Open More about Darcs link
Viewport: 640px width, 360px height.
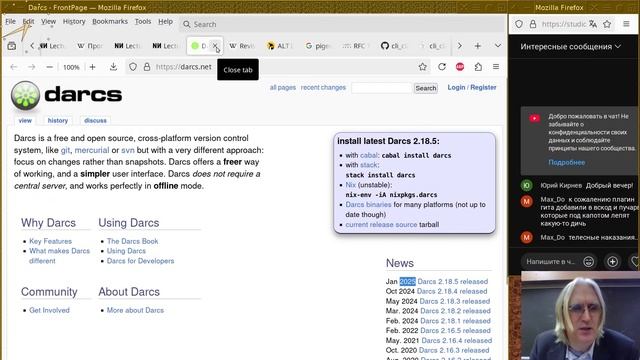tap(135, 310)
